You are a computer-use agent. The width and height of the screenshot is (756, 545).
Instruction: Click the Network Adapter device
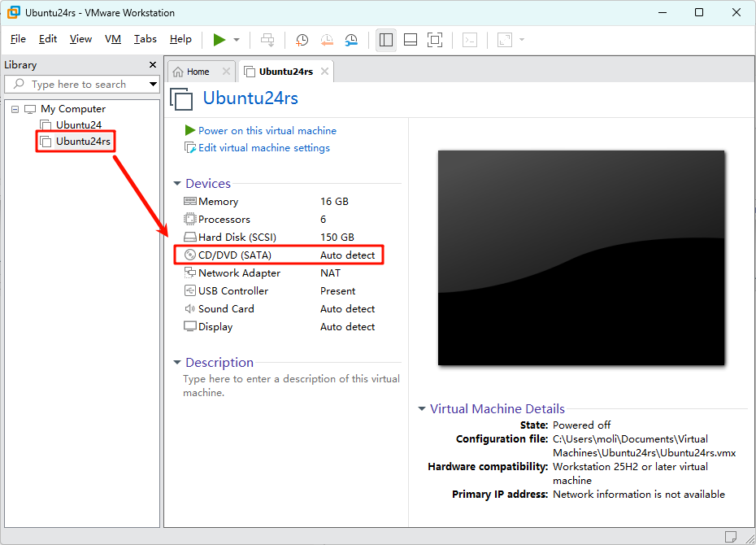[280, 273]
